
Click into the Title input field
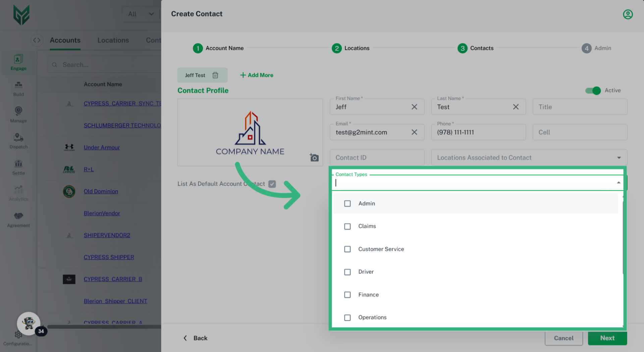pos(580,107)
